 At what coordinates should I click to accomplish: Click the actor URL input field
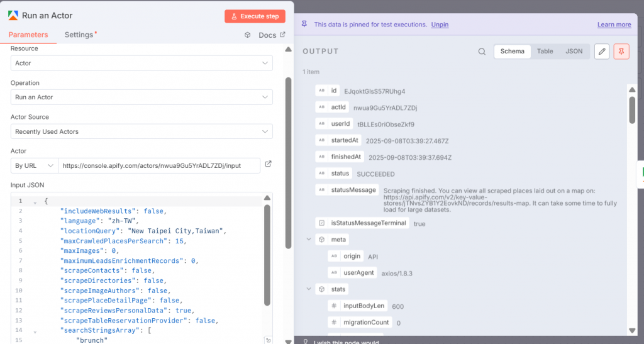tap(159, 166)
